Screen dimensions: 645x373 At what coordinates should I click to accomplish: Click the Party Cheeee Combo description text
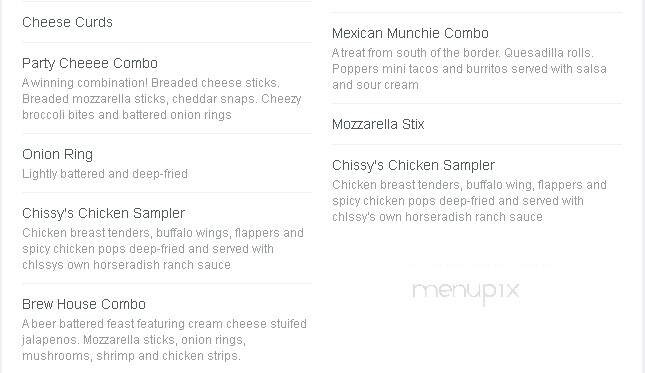162,99
